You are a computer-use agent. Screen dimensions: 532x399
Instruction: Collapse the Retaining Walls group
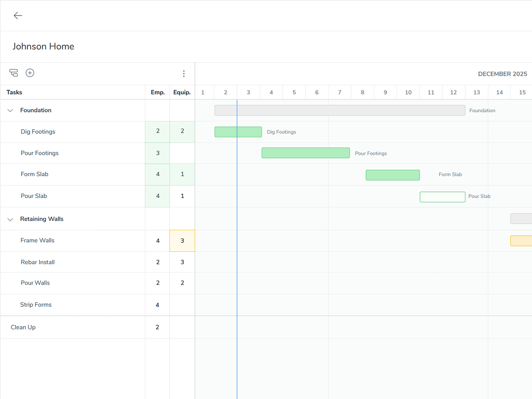click(10, 219)
